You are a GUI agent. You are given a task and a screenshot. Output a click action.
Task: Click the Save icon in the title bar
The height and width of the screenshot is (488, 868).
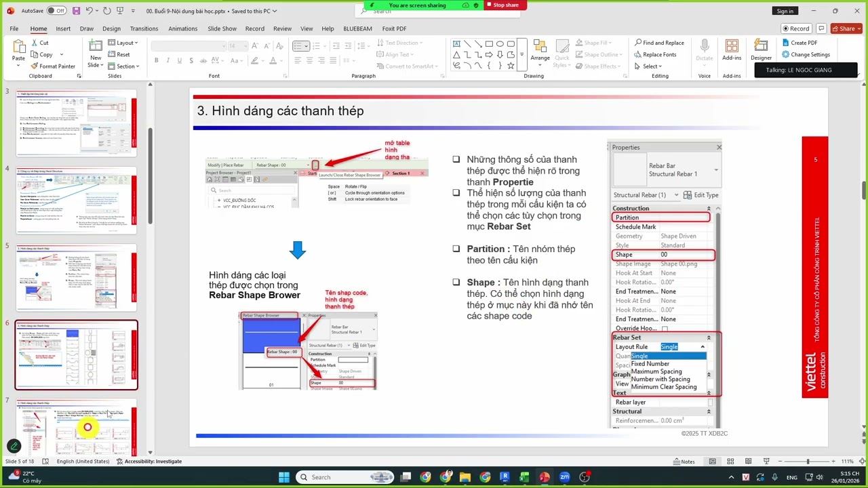click(76, 11)
